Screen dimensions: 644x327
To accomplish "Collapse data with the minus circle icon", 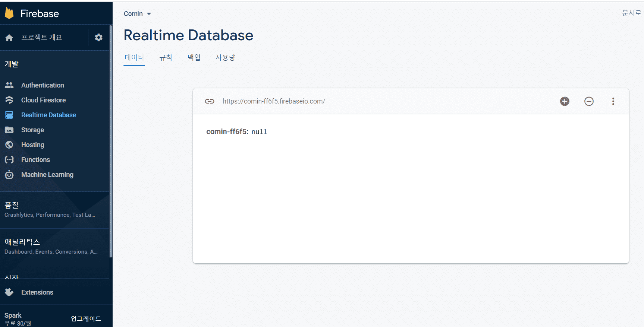I will 589,101.
